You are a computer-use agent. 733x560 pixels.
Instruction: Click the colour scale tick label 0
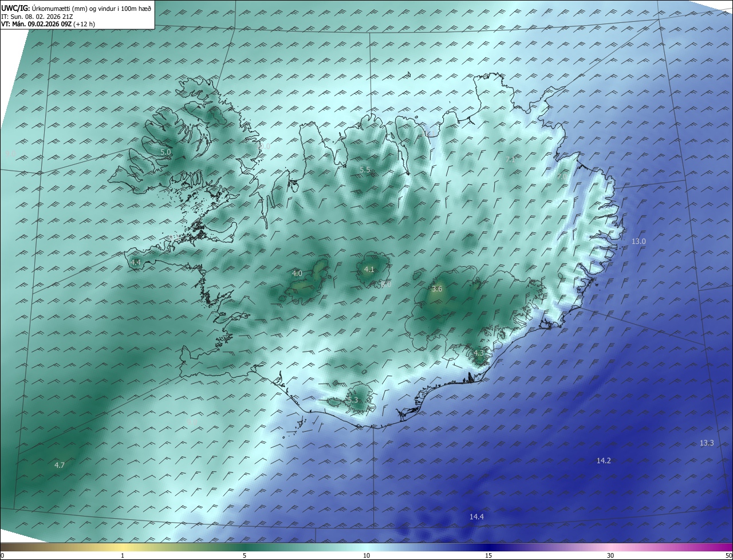(x=2, y=555)
